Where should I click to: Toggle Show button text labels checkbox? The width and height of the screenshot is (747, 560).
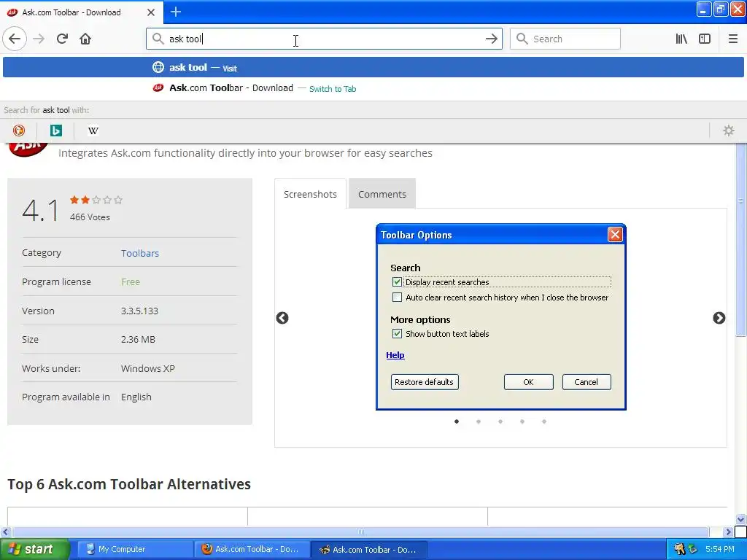coord(397,333)
